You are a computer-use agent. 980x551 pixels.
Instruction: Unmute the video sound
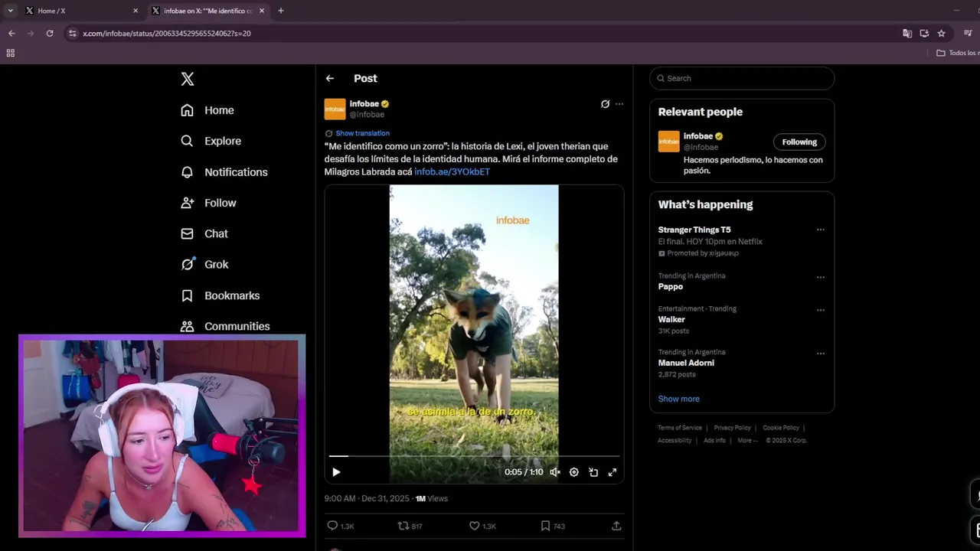555,472
